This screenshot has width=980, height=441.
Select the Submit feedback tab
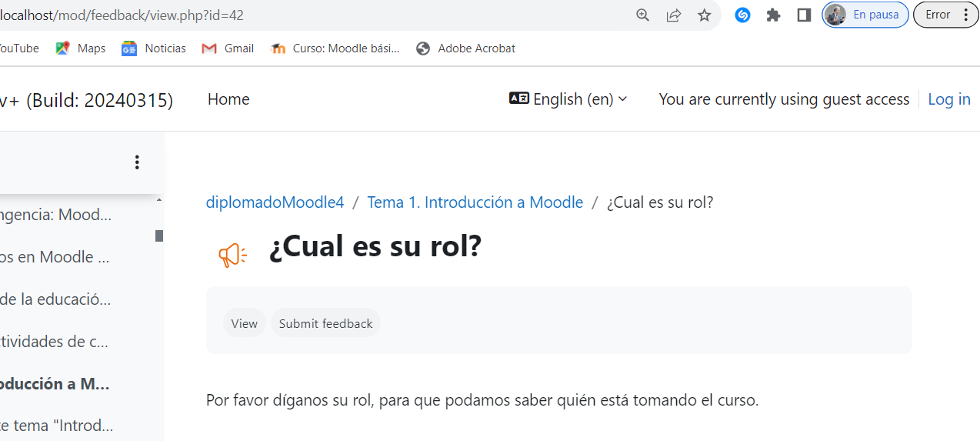click(325, 323)
